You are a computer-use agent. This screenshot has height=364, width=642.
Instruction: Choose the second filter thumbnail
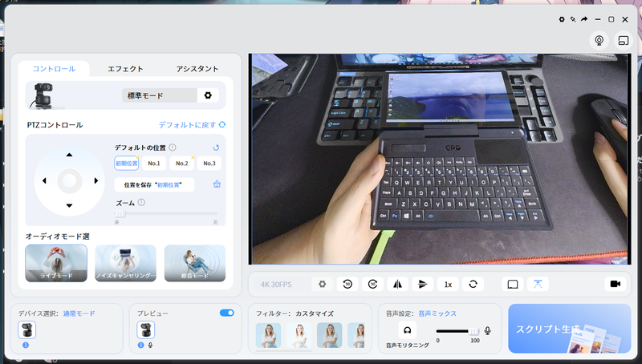pyautogui.click(x=299, y=335)
